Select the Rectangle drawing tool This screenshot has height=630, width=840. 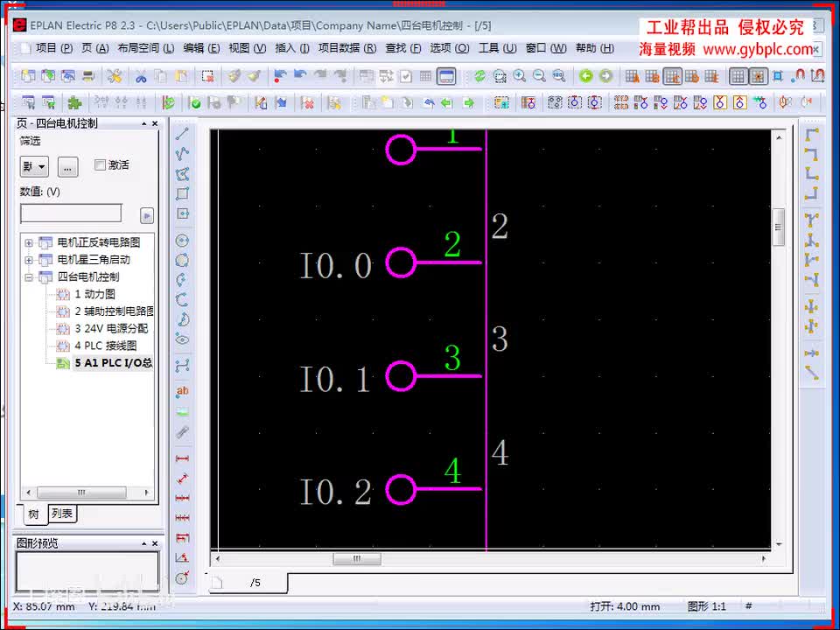click(x=182, y=193)
